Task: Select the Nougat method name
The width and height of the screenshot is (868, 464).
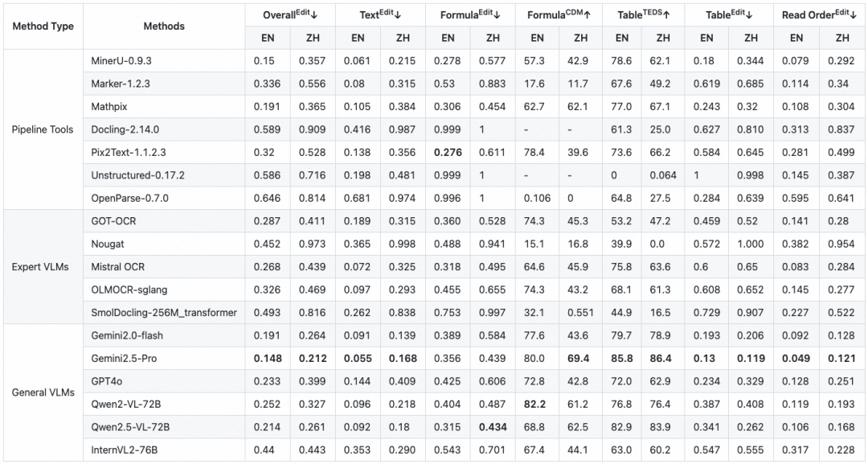Action: pos(108,244)
